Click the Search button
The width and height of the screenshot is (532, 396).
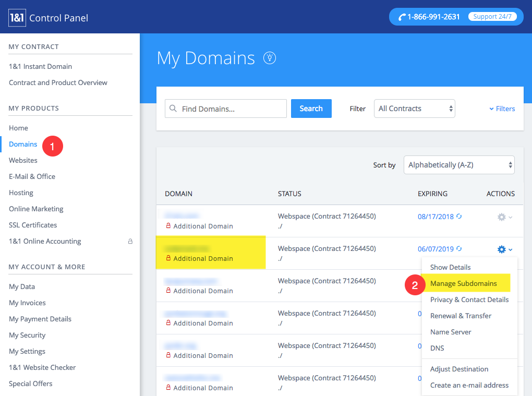[x=311, y=109]
